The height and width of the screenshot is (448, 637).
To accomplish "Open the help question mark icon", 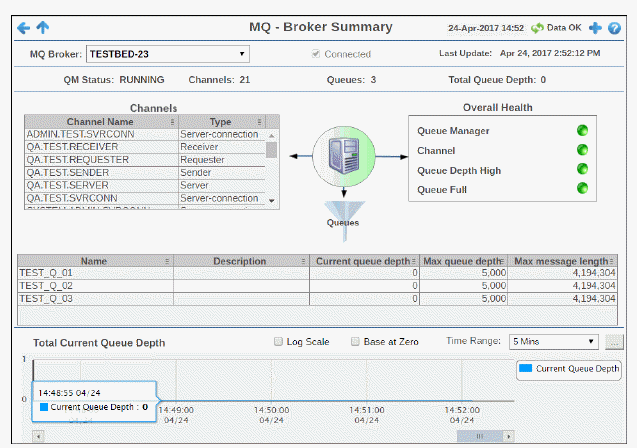I will click(x=614, y=28).
